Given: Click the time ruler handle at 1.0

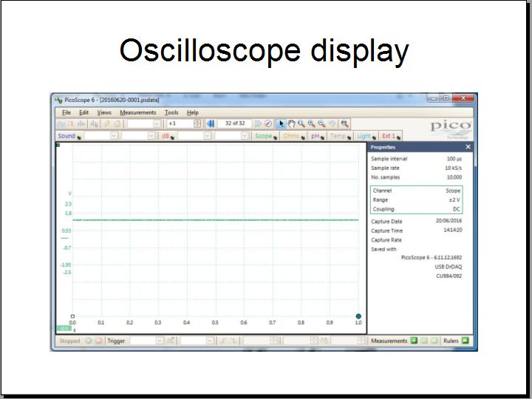Looking at the screenshot, I should click(358, 316).
